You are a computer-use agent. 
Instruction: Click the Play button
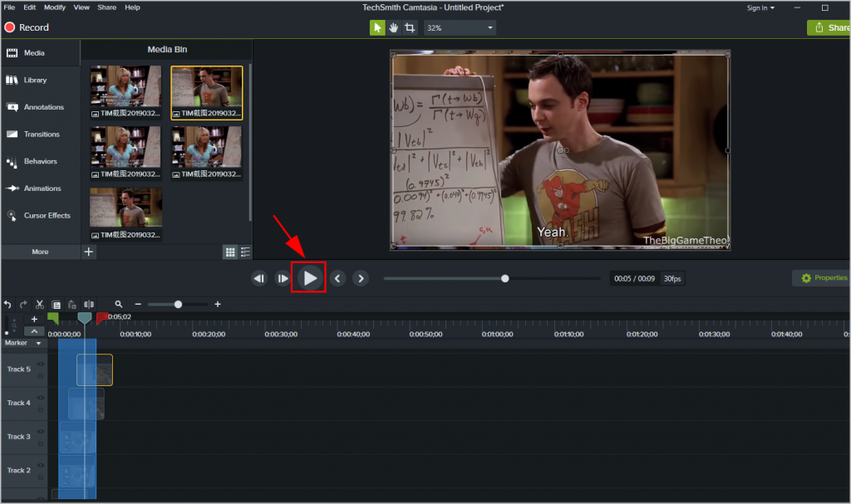(x=309, y=278)
